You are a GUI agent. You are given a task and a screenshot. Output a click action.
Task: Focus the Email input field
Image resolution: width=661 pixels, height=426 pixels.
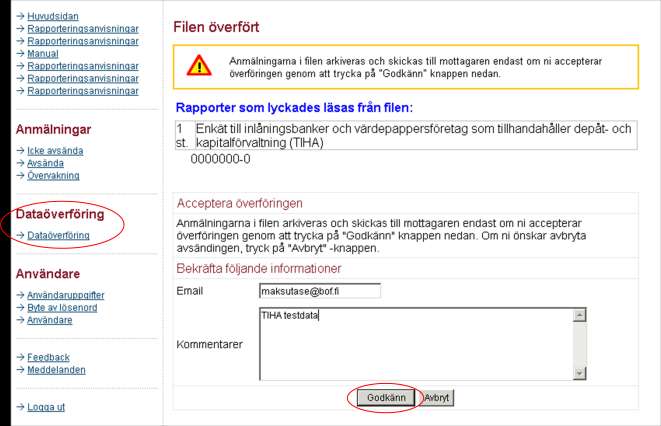pos(320,291)
